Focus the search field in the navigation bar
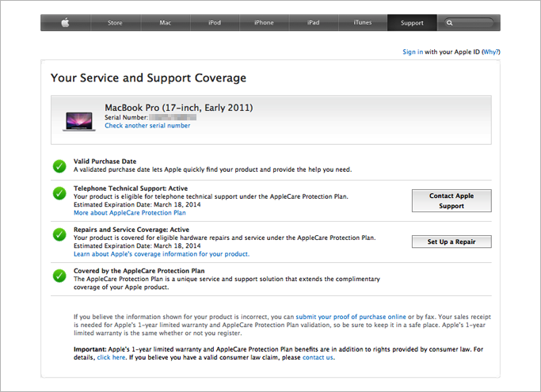This screenshot has width=541, height=392. [x=469, y=23]
